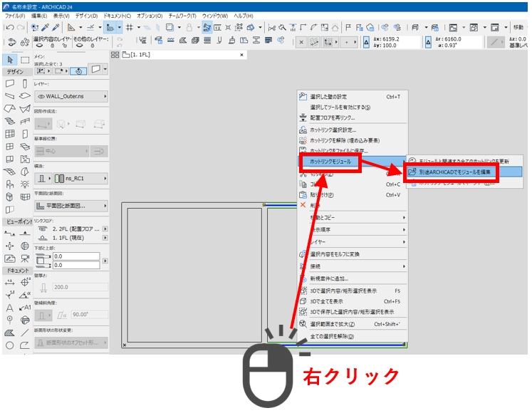Toggle the grid snap (#) icon
Screen dimensions: 532x413
[130, 28]
